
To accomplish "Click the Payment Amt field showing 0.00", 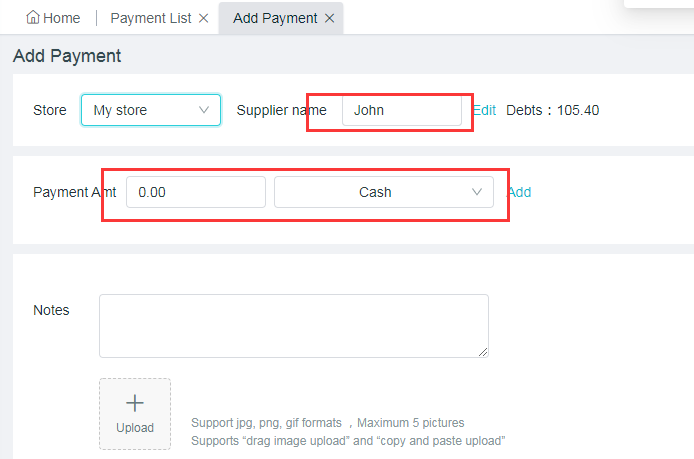I will tap(196, 192).
